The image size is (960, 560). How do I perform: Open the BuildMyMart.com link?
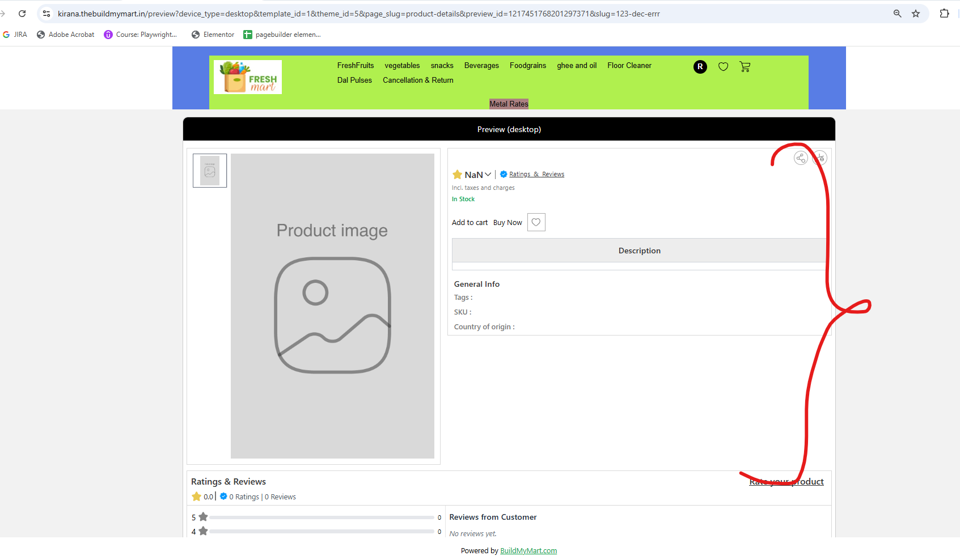[528, 551]
